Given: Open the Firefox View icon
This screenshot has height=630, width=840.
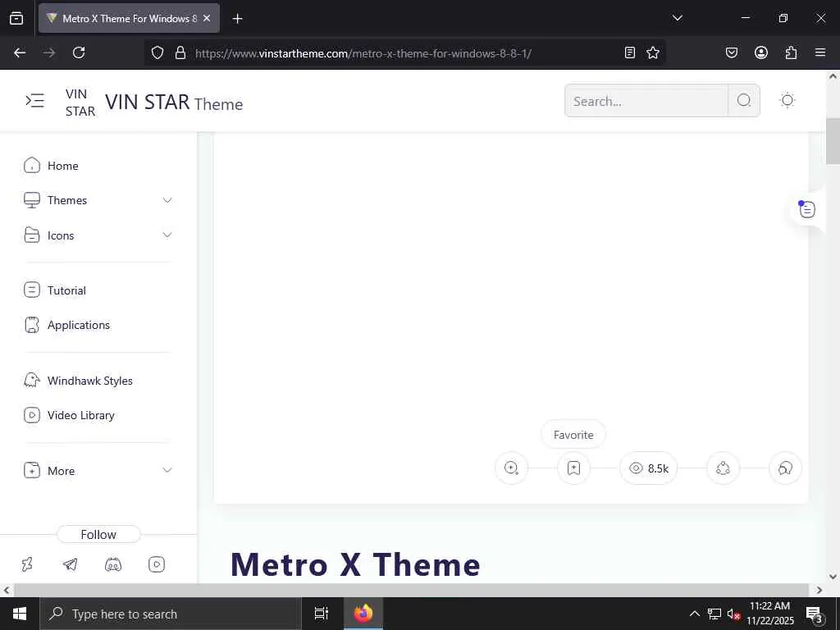Looking at the screenshot, I should 16,18.
